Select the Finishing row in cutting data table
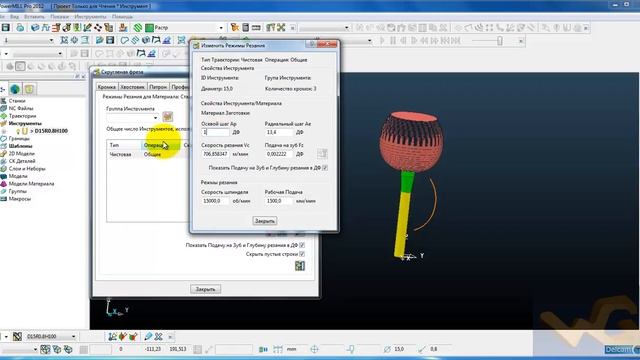Viewport: 640px width, 360px height. 147,154
